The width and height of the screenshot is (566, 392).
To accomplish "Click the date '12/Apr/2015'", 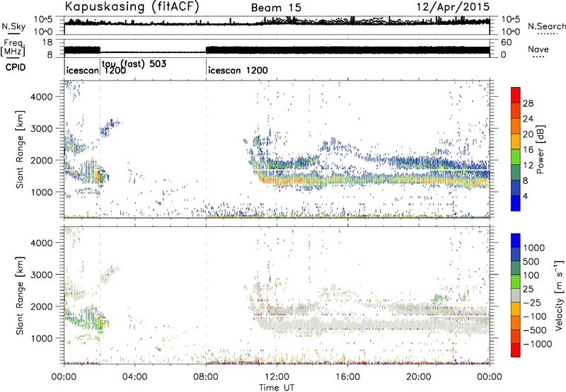I will click(453, 6).
